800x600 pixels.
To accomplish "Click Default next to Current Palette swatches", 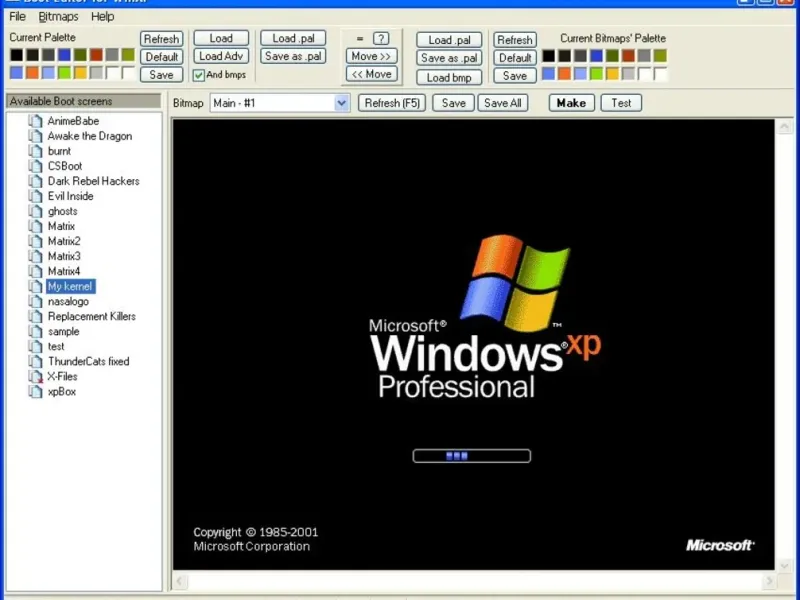I will tap(161, 57).
